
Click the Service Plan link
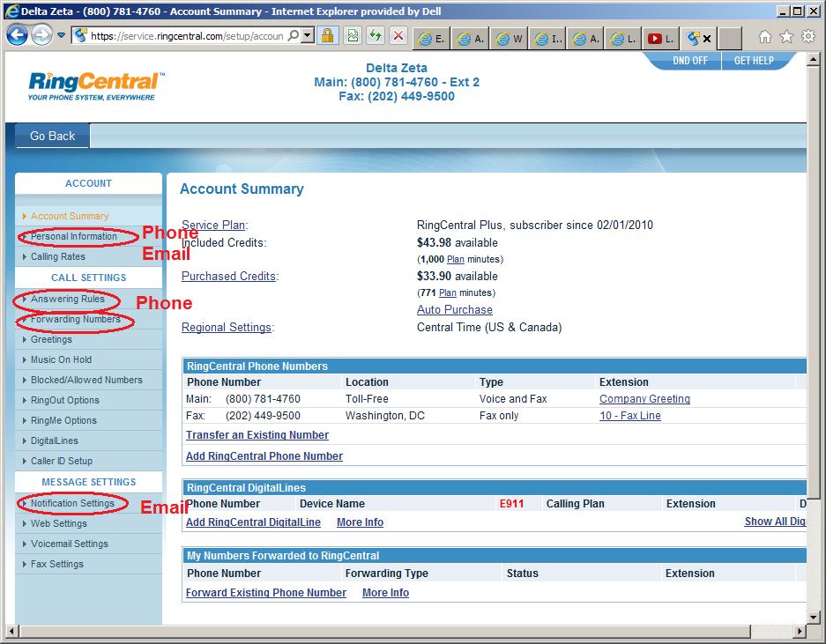click(213, 225)
